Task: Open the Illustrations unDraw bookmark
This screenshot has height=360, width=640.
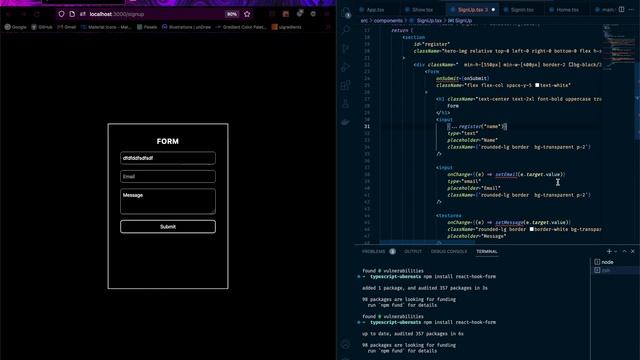Action: point(187,27)
